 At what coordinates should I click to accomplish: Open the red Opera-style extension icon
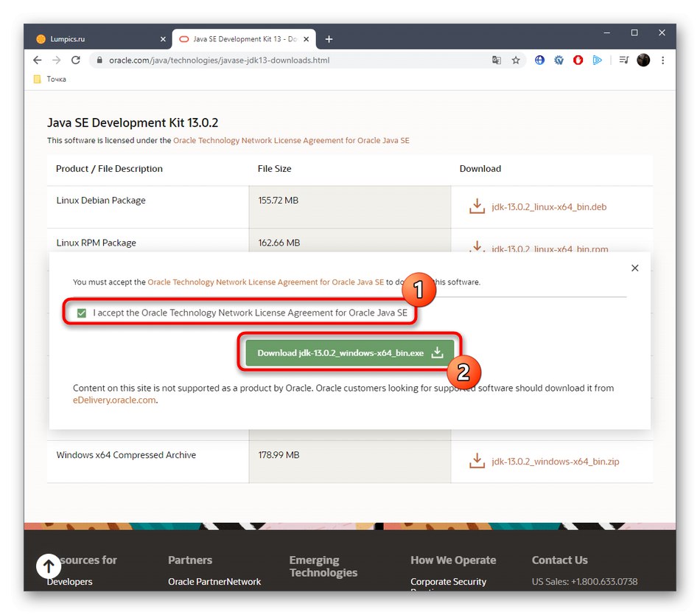(578, 60)
